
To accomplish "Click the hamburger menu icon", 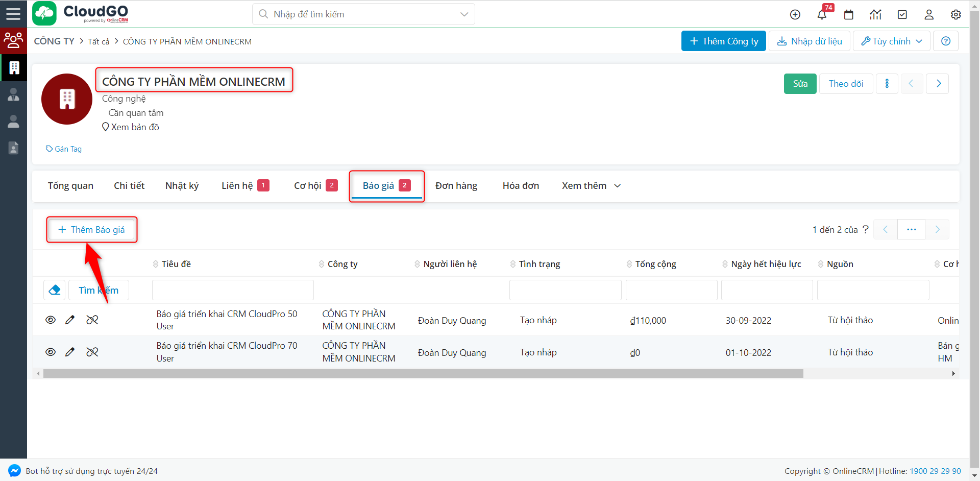I will [13, 14].
